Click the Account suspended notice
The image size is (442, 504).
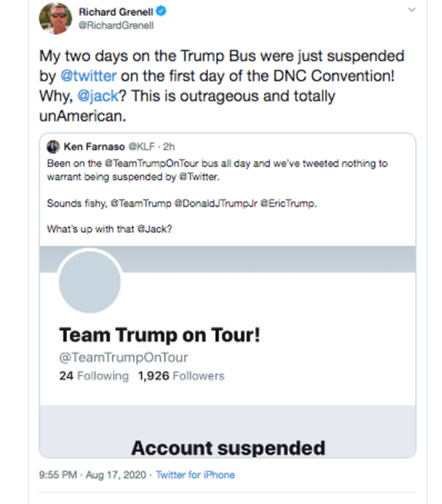(228, 448)
